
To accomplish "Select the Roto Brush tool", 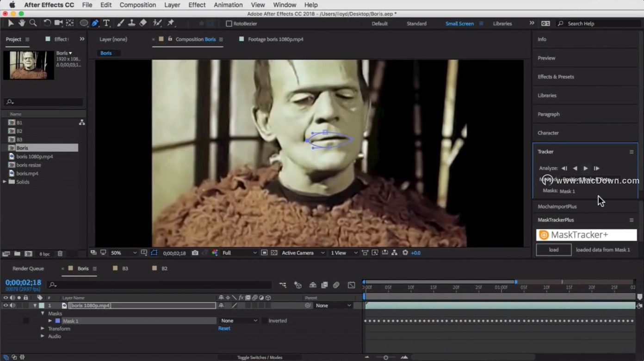I will pyautogui.click(x=157, y=23).
